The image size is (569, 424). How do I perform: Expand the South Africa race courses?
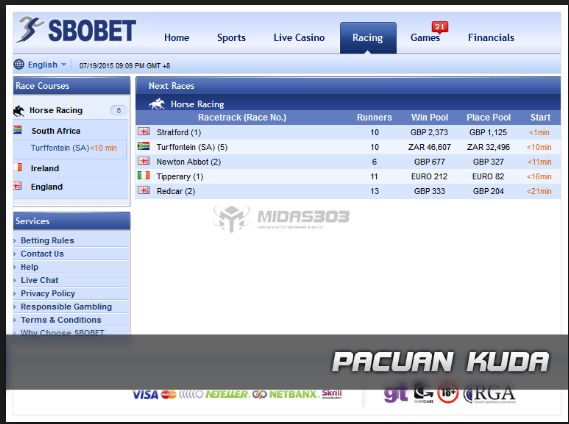pos(56,131)
